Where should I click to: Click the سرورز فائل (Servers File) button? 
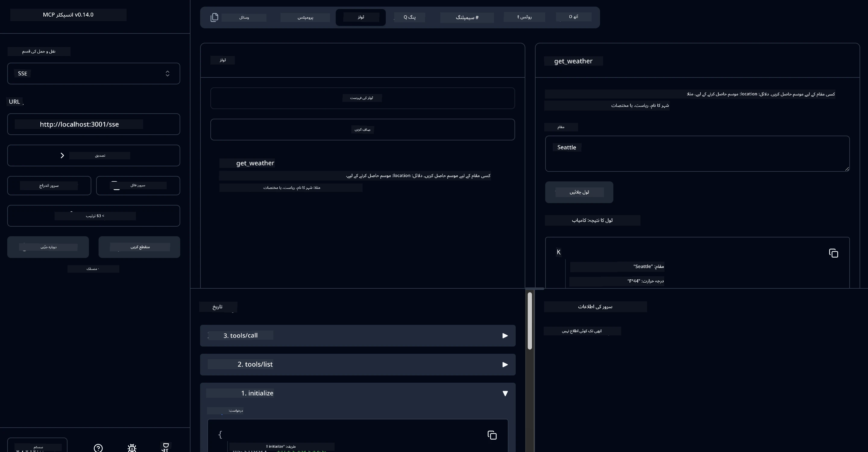point(138,186)
